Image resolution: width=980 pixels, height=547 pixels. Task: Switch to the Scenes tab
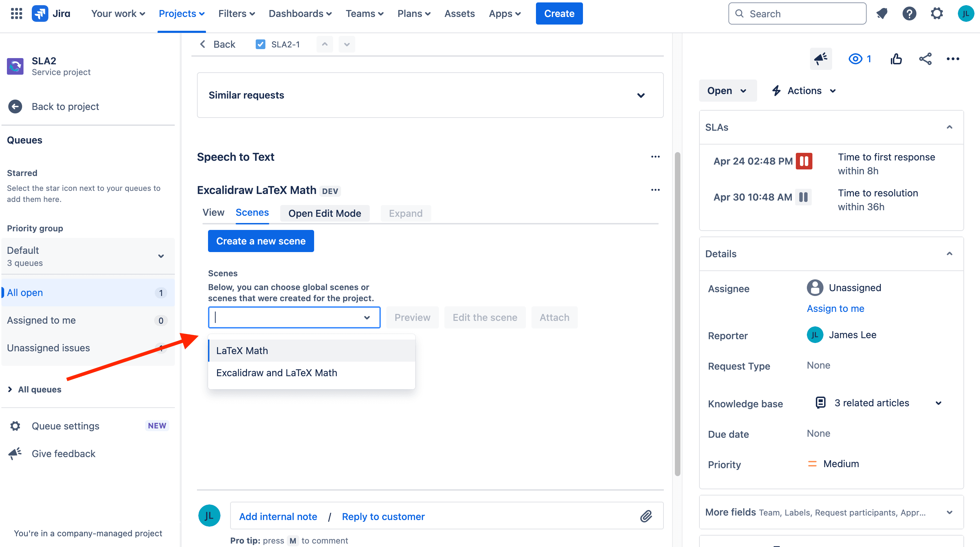pos(252,212)
